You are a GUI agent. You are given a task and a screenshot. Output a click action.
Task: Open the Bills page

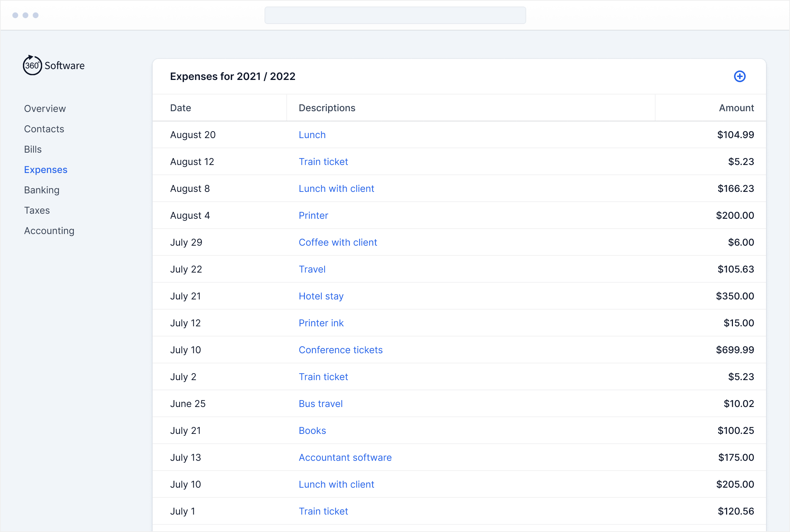click(x=33, y=149)
